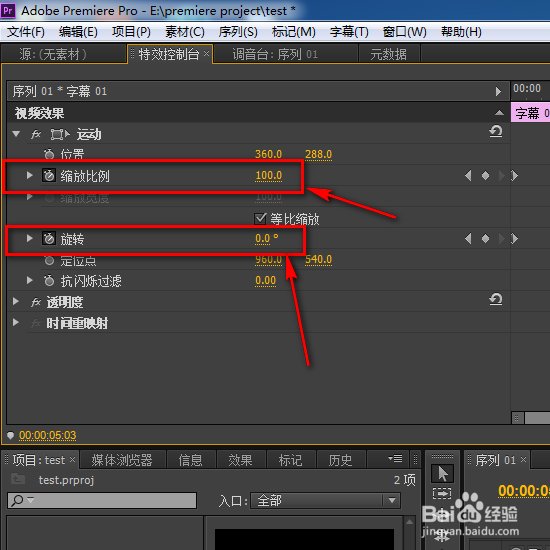Viewport: 550px width, 550px height.
Task: Click the 抗闪烁过滤 value 0.00
Action: 265,280
